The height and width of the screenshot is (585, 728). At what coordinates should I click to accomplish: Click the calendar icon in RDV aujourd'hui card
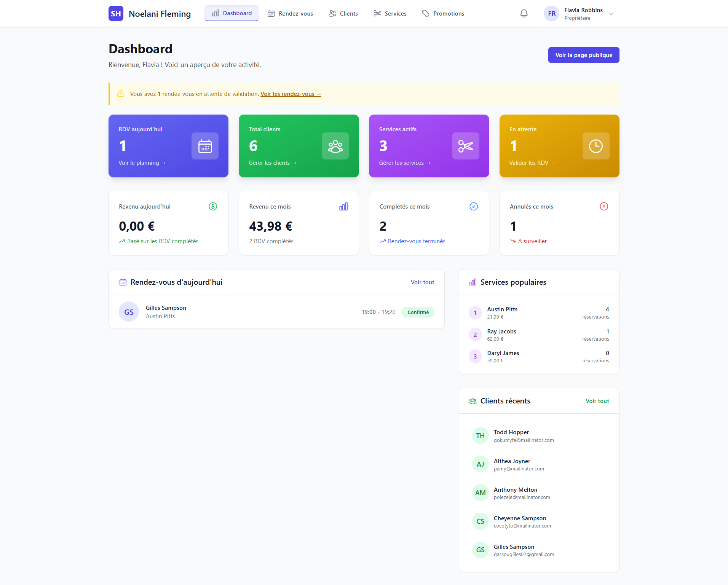pos(205,146)
